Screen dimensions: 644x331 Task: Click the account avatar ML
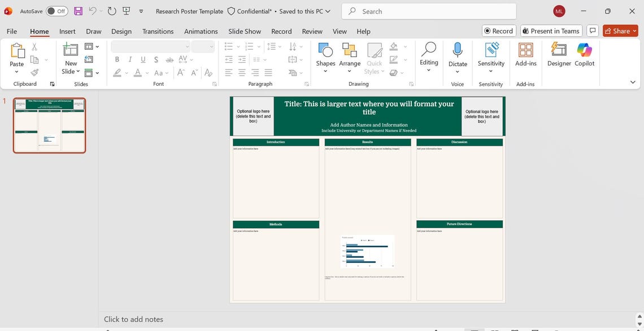(x=559, y=11)
